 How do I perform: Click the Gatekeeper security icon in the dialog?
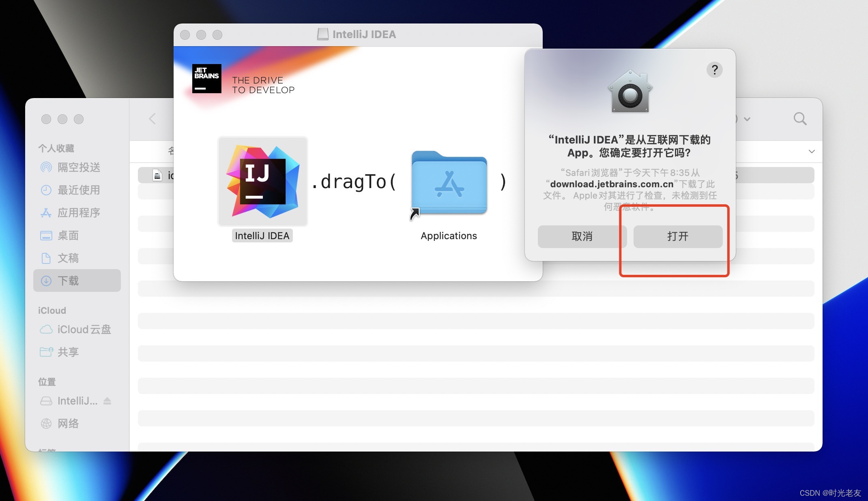coord(630,91)
